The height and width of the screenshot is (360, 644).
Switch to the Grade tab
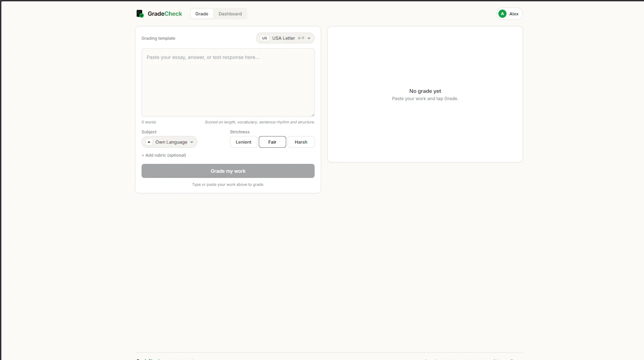(202, 14)
